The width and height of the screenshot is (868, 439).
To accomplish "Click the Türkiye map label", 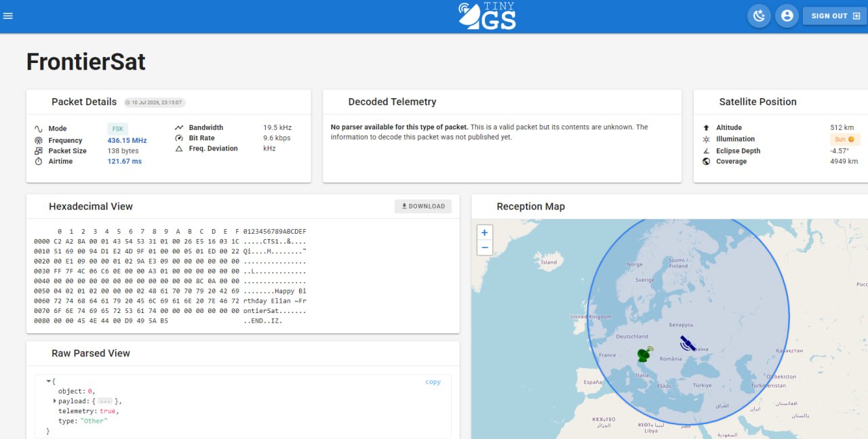I will tap(703, 385).
